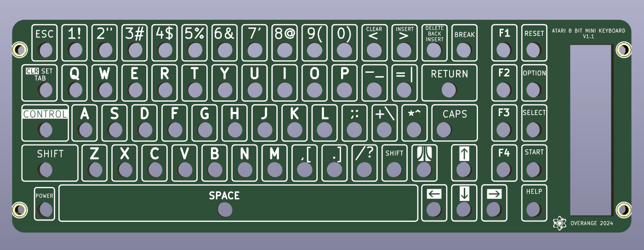Hit the SPACE bar
This screenshot has height=250, width=644.
tap(238, 203)
